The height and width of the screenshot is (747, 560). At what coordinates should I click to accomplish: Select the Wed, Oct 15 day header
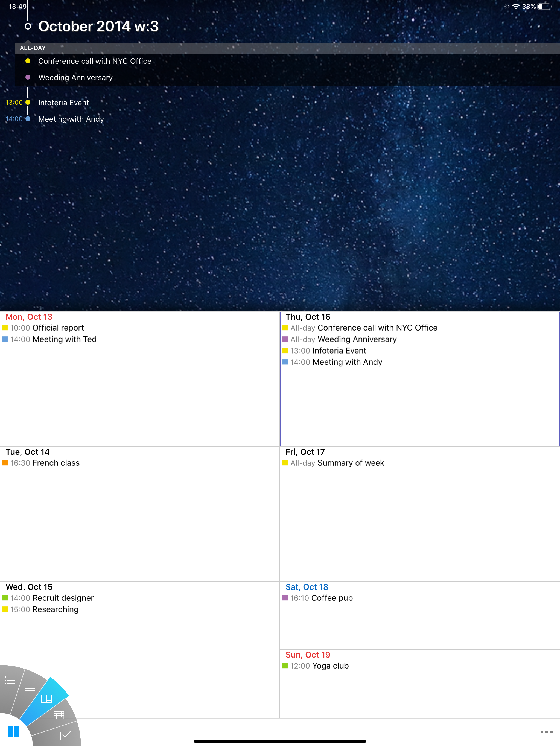click(x=29, y=587)
